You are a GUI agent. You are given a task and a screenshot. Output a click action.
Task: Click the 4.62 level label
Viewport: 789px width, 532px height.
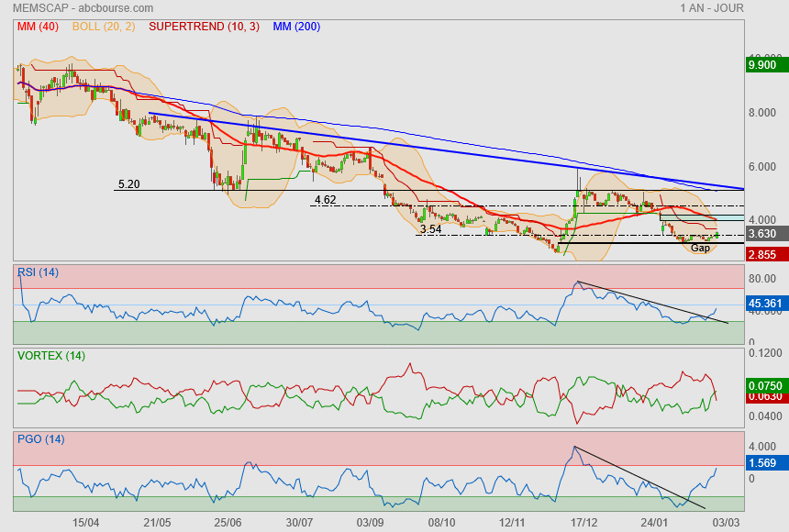point(325,200)
